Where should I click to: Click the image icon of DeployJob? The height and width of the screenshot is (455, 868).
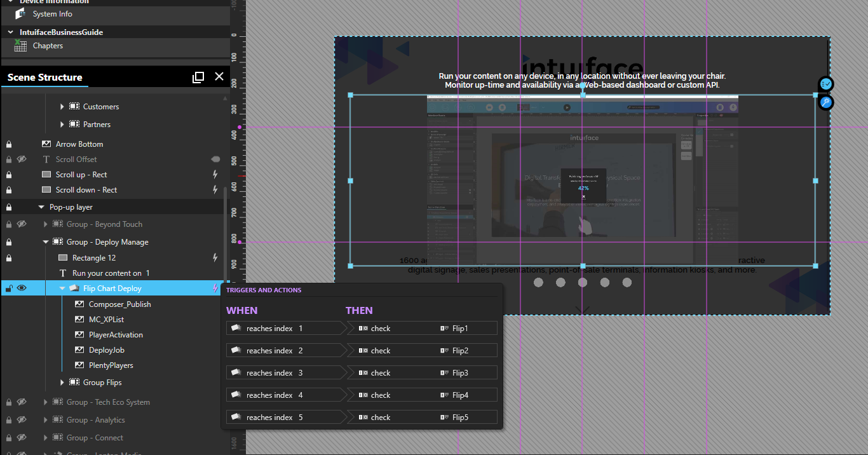point(79,350)
